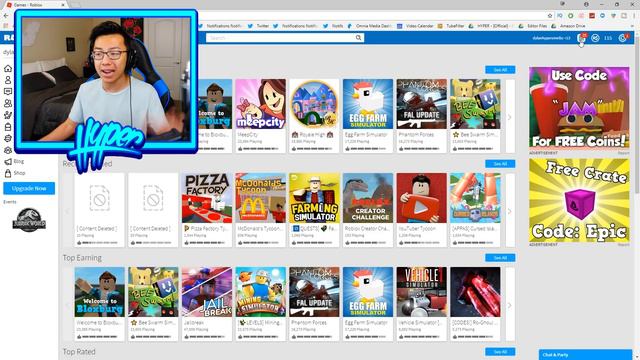Open the Avatar sidebar icon

pos(8,115)
